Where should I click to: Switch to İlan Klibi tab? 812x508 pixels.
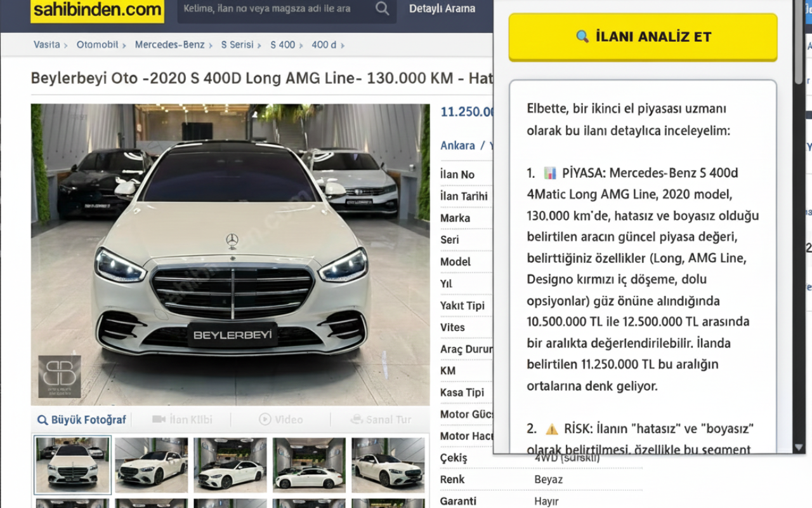point(183,420)
